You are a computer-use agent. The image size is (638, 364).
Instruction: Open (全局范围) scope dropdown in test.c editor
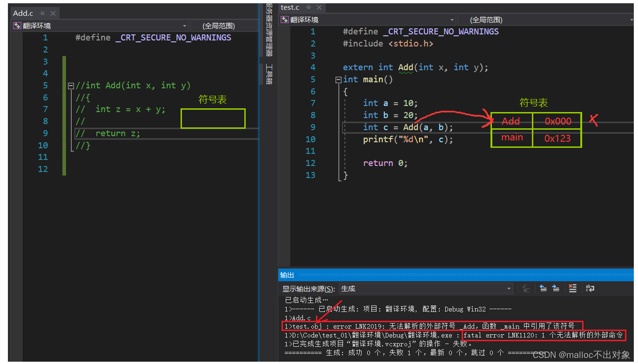pyautogui.click(x=545, y=20)
